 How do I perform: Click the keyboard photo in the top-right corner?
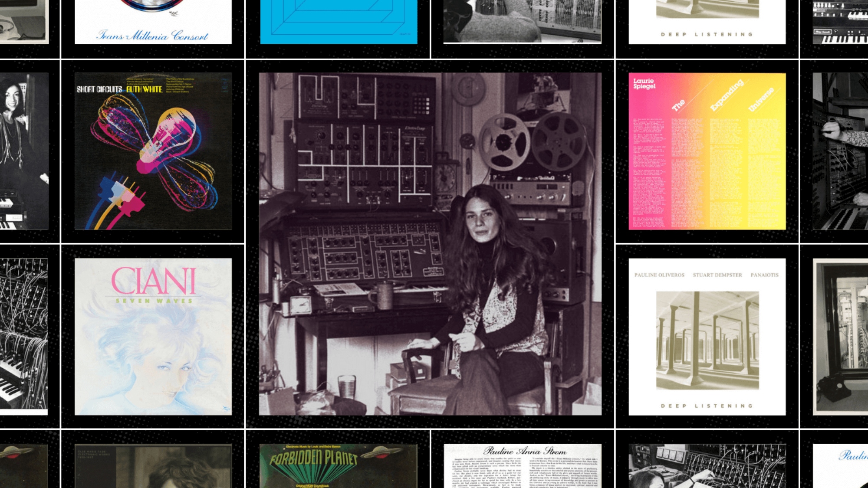(840, 22)
